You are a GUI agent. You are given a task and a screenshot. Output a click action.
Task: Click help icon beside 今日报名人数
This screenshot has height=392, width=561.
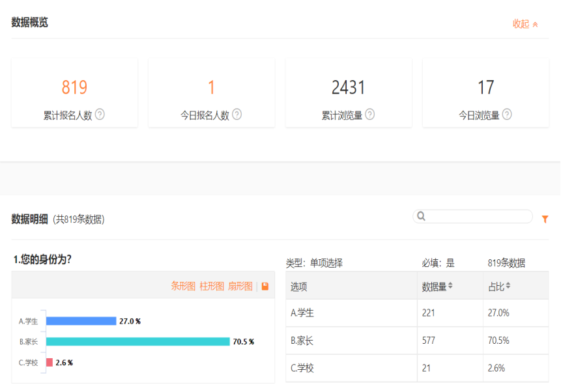tap(237, 115)
